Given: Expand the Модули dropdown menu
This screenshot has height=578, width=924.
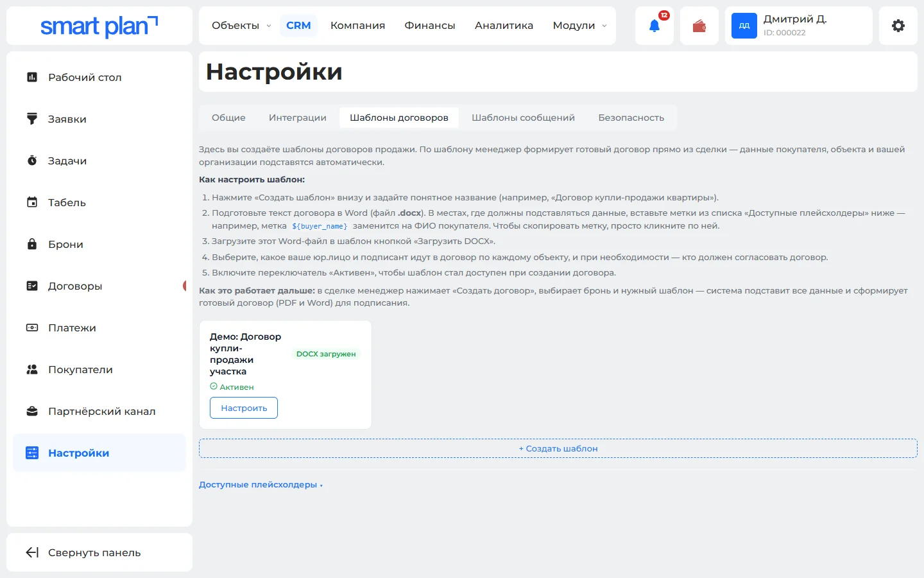Looking at the screenshot, I should pos(580,26).
